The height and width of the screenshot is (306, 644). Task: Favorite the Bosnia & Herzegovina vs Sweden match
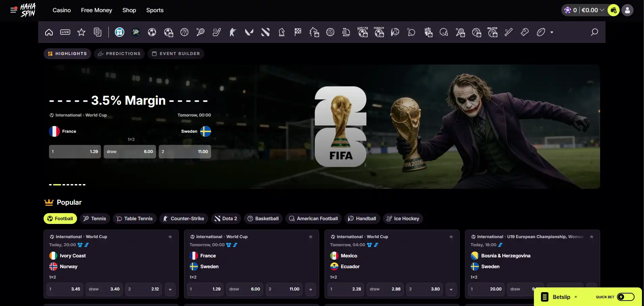tap(592, 237)
